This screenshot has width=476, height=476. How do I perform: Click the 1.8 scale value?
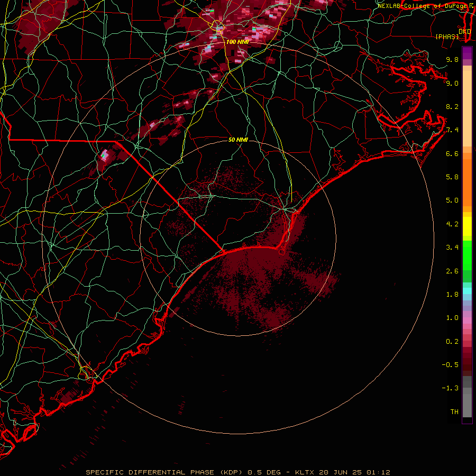pyautogui.click(x=452, y=295)
